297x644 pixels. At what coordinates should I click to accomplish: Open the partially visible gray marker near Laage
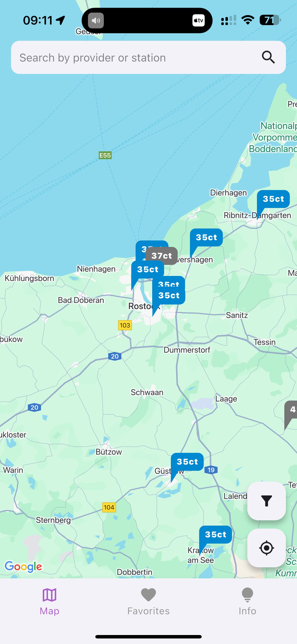(x=291, y=410)
